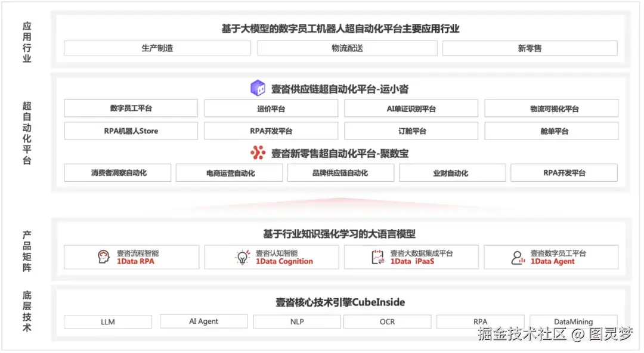Image resolution: width=644 pixels, height=353 pixels.
Task: Click the AI单证识别平台 box
Action: [x=411, y=108]
